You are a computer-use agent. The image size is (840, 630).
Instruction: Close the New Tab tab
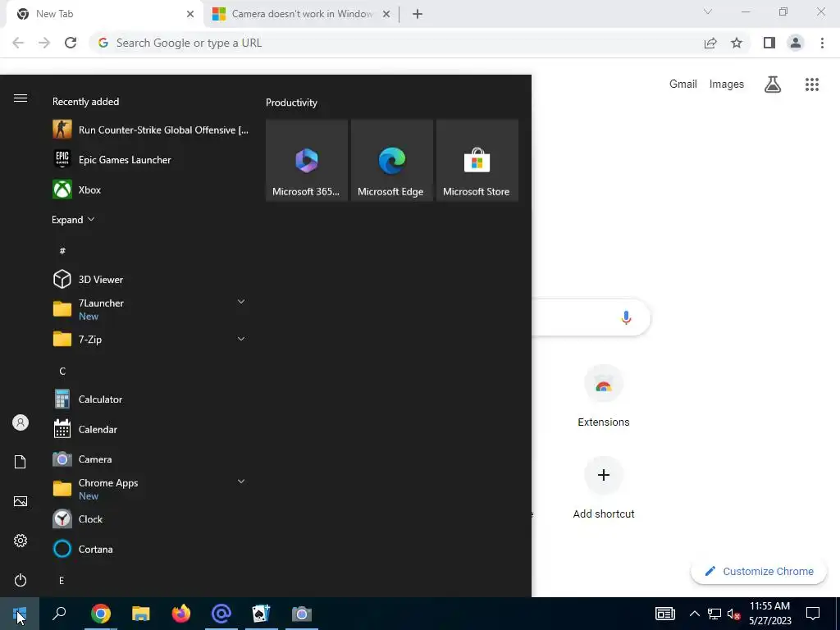click(190, 14)
